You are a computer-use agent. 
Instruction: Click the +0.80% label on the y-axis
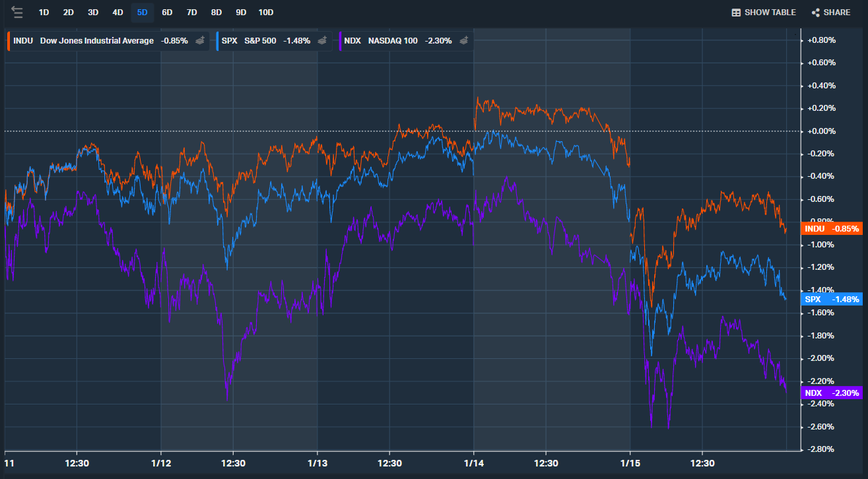821,40
